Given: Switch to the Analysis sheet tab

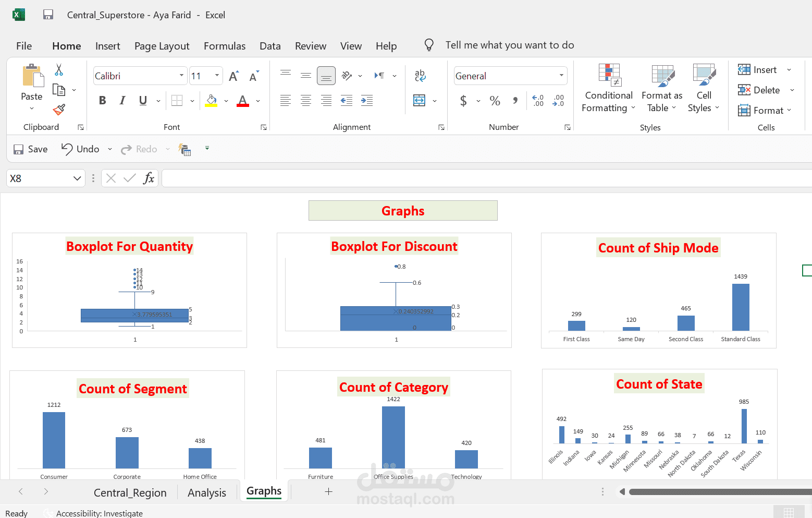Looking at the screenshot, I should [x=207, y=493].
